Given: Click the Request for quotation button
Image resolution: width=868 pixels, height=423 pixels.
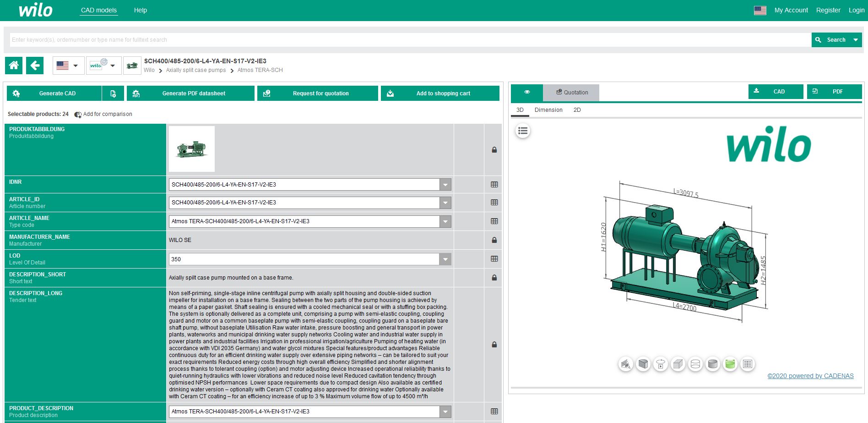Looking at the screenshot, I should [x=318, y=93].
